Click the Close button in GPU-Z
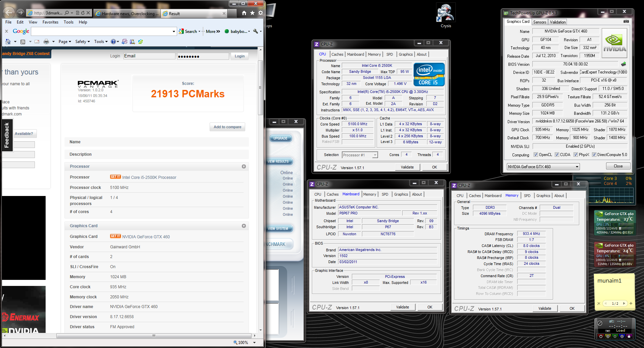 point(618,166)
